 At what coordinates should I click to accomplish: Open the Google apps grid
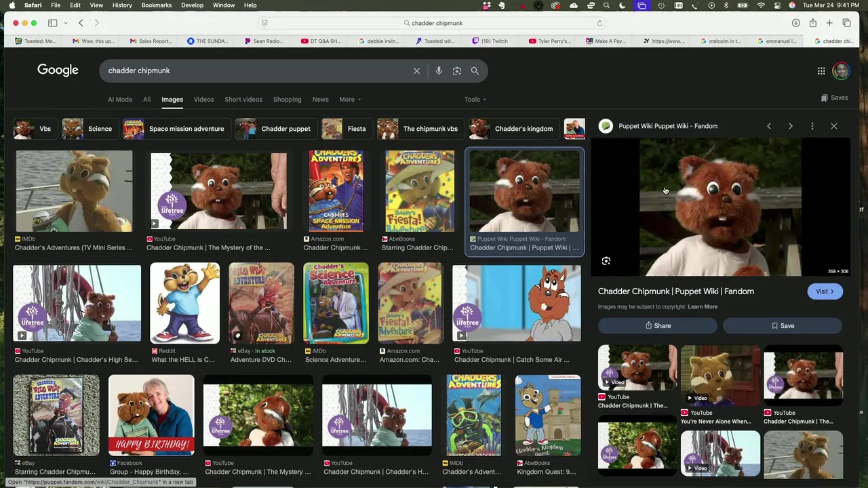pos(821,70)
